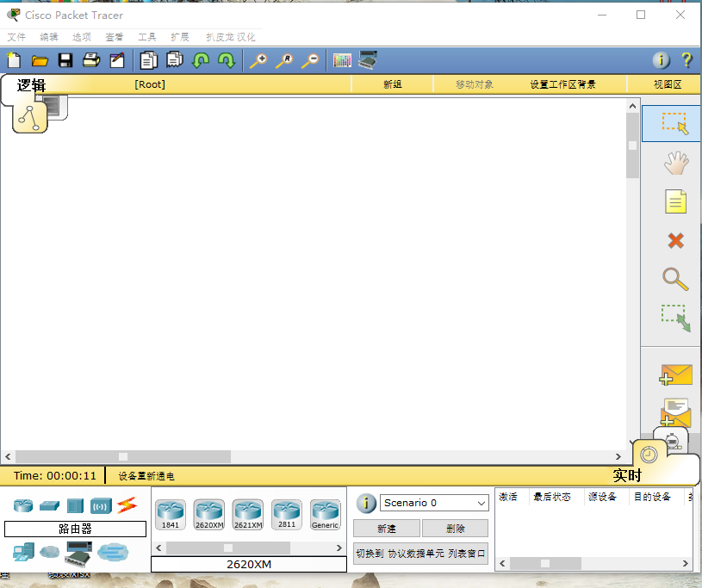The width and height of the screenshot is (702, 588).
Task: Open the 扒皮龙 汉化 menu
Action: pyautogui.click(x=231, y=37)
